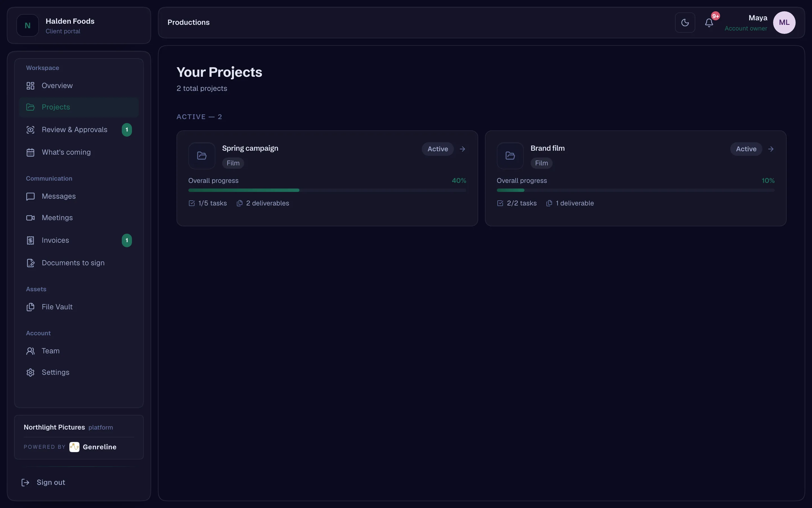The image size is (812, 508).
Task: Click the Overview grid icon
Action: 30,86
